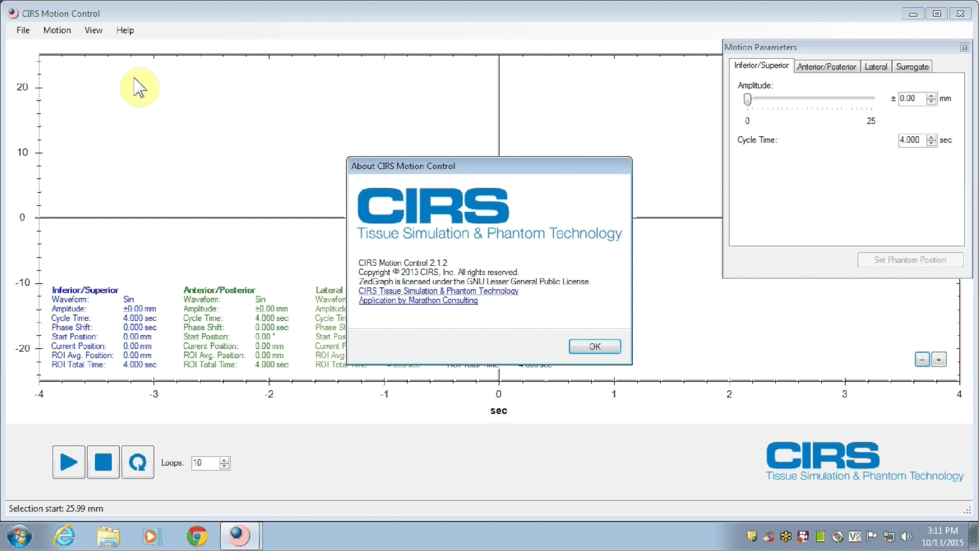The image size is (980, 551).
Task: Open Application by Marathon Consulting link
Action: (418, 300)
